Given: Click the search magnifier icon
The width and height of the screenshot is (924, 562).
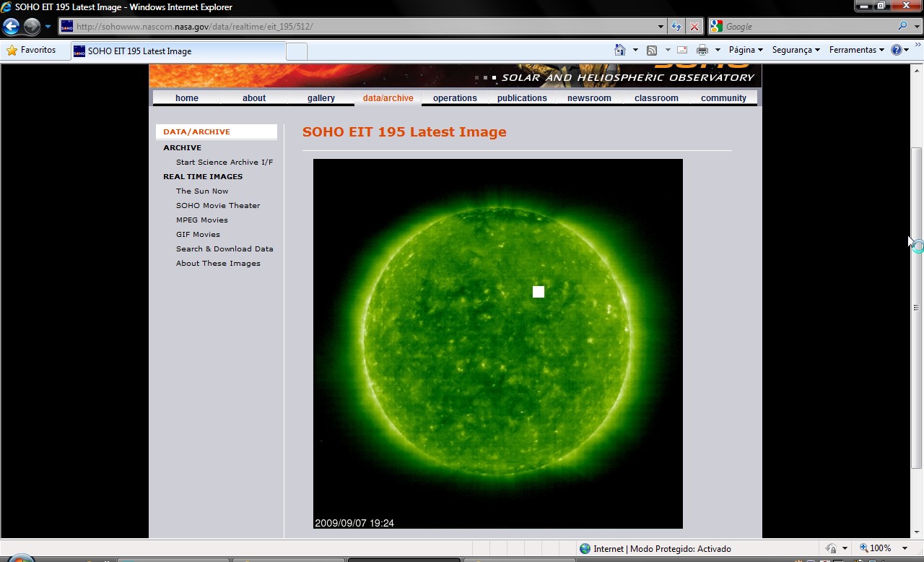Looking at the screenshot, I should pos(902,27).
